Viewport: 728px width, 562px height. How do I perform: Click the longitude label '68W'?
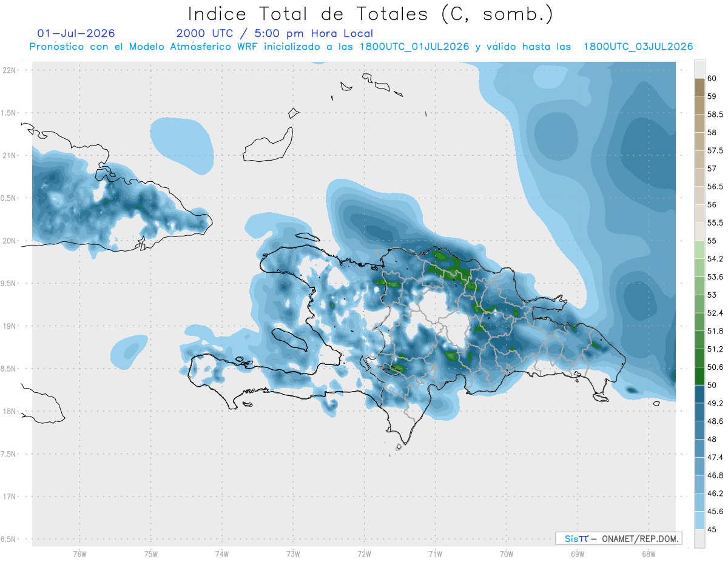[x=649, y=554]
